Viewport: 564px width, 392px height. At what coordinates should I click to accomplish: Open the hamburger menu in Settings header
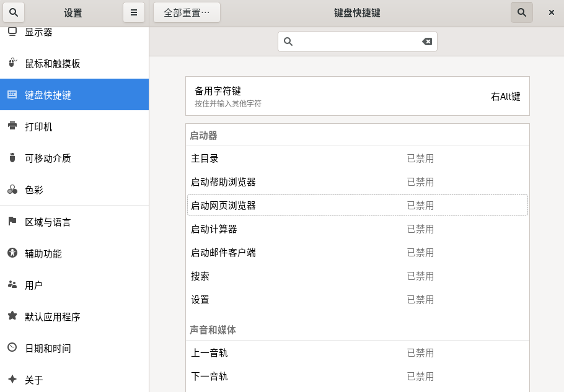click(x=134, y=12)
